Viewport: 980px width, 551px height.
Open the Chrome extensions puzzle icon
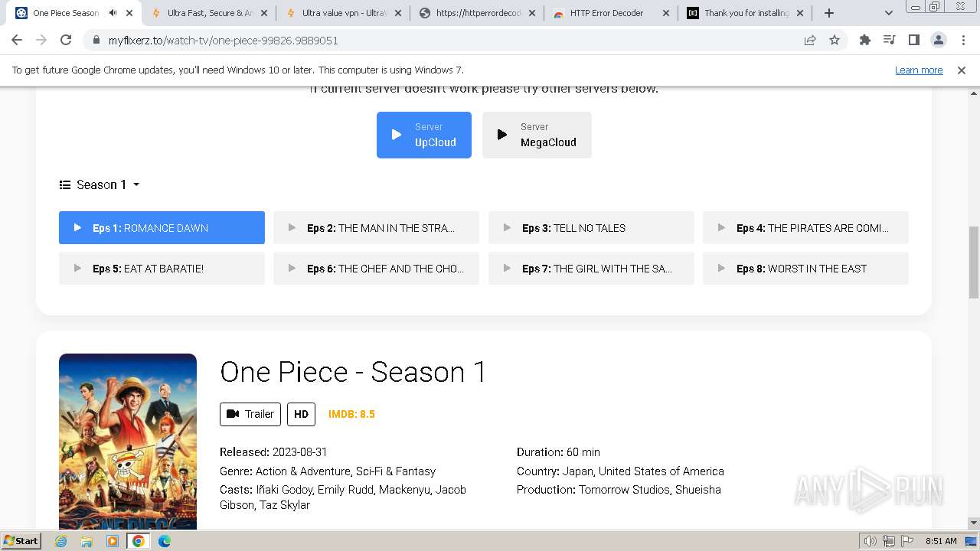click(x=865, y=41)
